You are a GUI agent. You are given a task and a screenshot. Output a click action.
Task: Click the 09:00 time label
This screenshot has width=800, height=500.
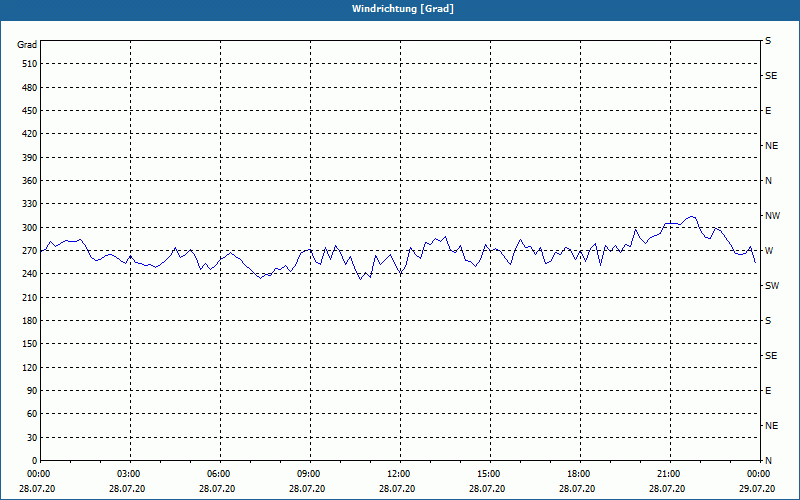coord(310,474)
